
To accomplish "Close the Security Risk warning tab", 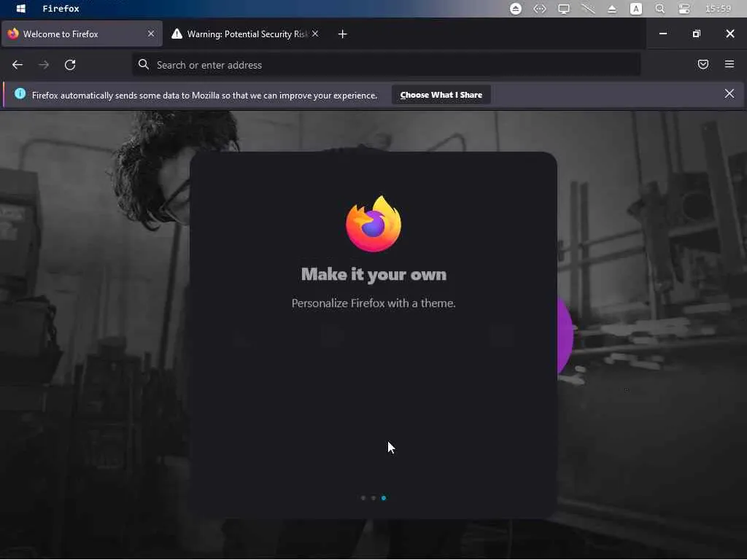I will click(315, 34).
